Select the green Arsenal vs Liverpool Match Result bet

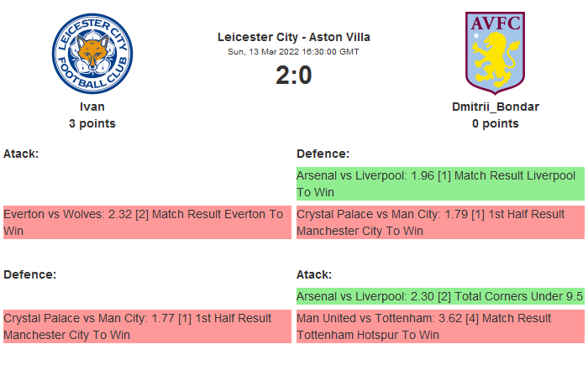pos(439,184)
